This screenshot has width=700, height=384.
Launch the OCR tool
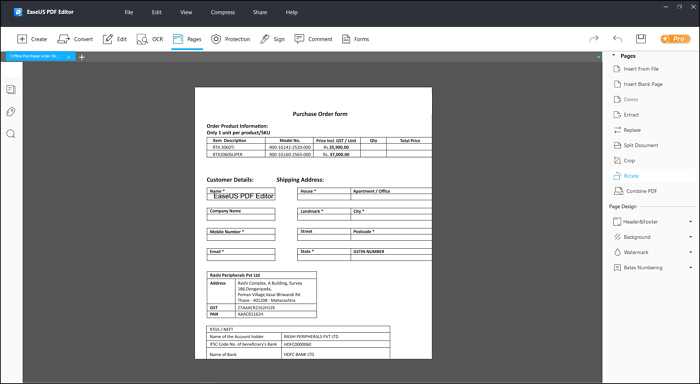150,39
